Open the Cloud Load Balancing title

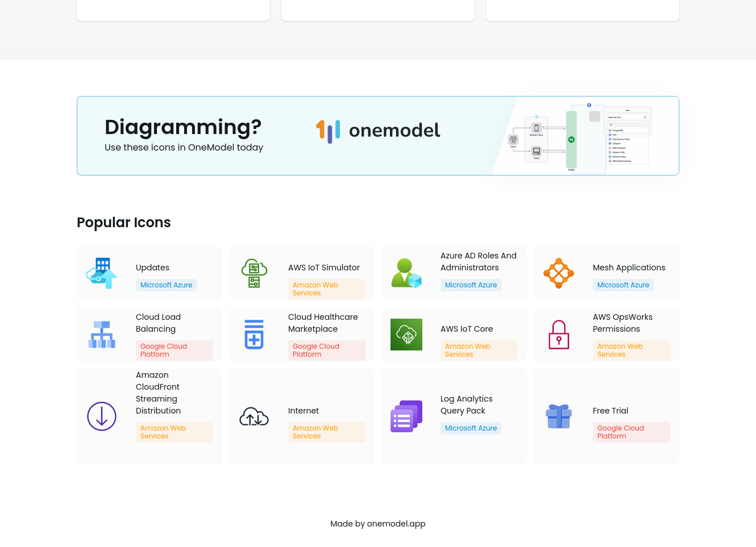159,323
